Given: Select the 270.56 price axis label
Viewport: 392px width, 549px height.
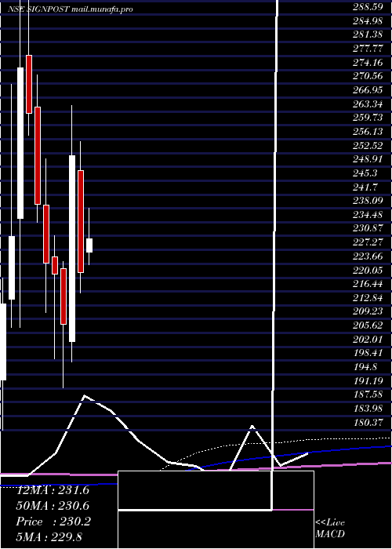Looking at the screenshot, I should 368,76.
